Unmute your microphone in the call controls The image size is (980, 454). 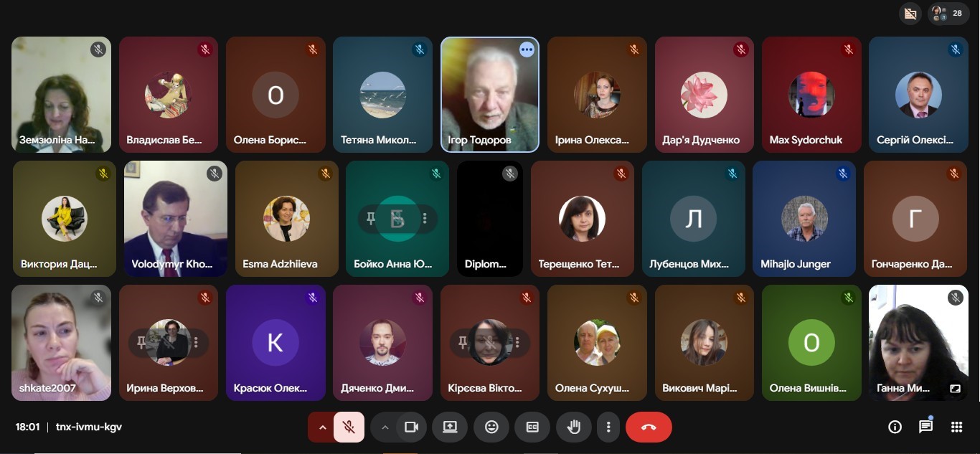coord(349,427)
